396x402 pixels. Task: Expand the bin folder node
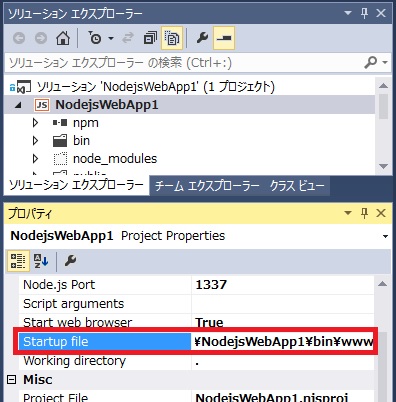point(35,141)
